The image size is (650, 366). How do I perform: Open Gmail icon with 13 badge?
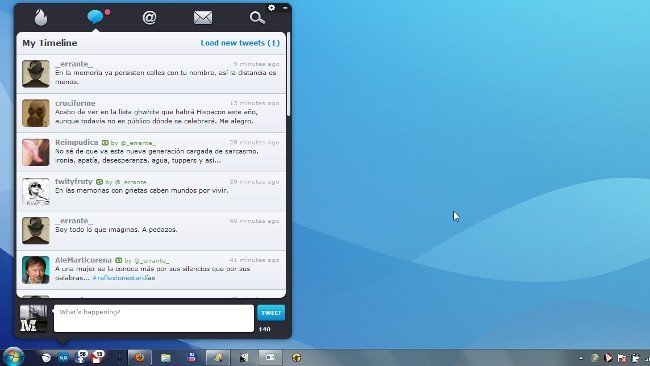(x=98, y=357)
